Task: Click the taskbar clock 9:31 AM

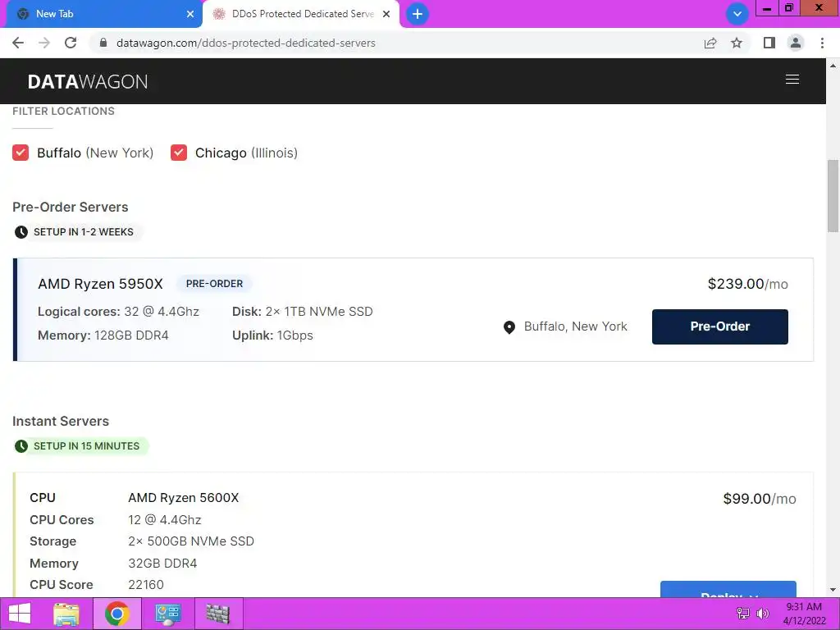Action: [804, 607]
